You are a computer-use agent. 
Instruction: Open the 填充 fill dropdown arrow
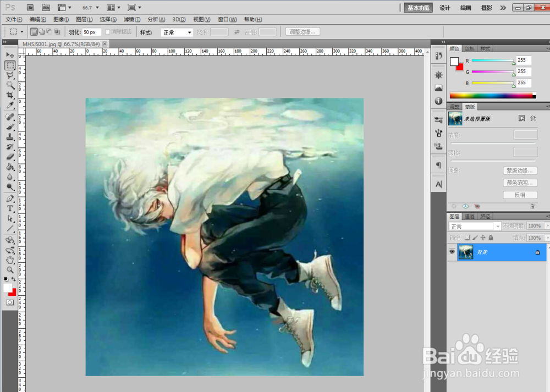548,238
